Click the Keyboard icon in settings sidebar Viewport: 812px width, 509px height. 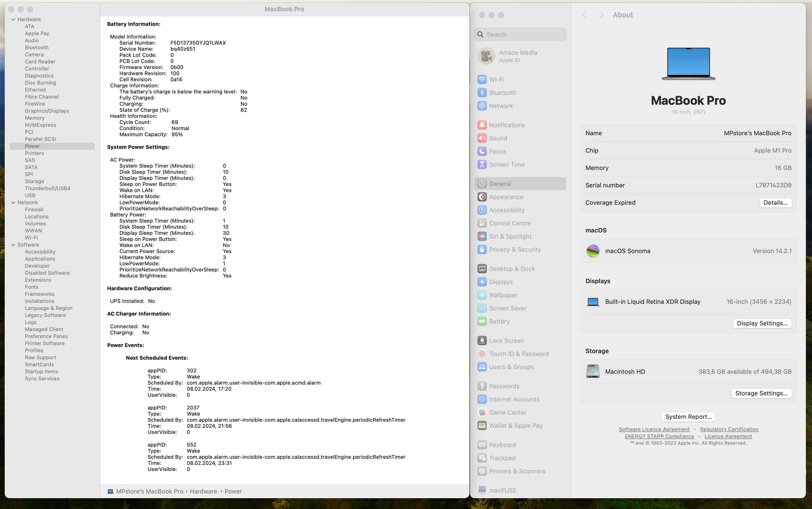point(482,444)
